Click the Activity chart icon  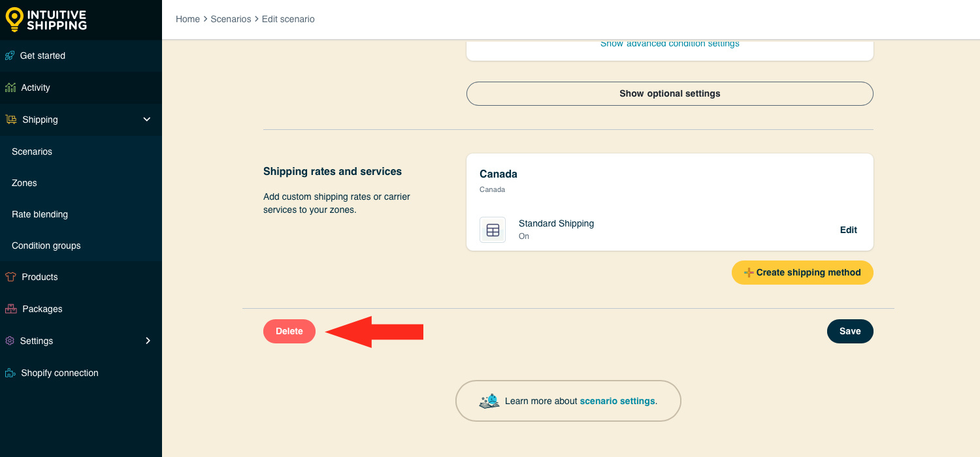pos(10,87)
